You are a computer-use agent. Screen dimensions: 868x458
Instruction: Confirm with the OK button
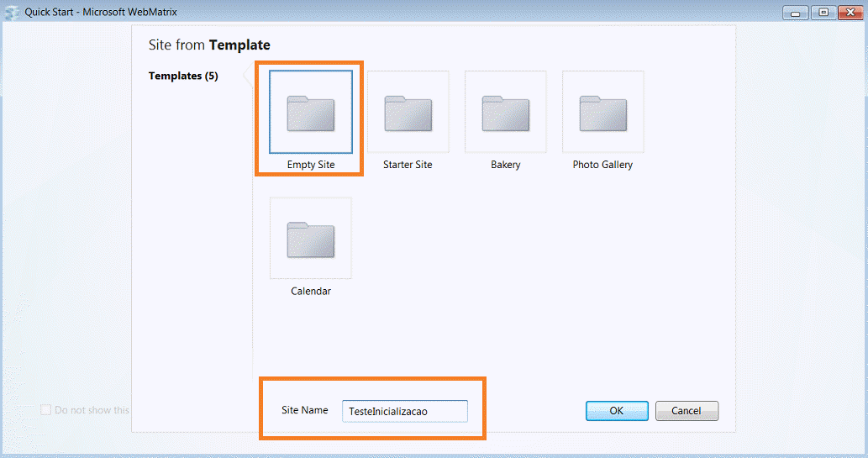[x=617, y=411]
